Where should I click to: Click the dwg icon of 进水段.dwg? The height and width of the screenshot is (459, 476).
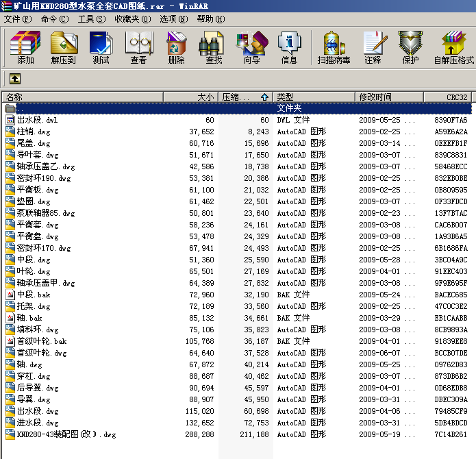click(x=10, y=423)
